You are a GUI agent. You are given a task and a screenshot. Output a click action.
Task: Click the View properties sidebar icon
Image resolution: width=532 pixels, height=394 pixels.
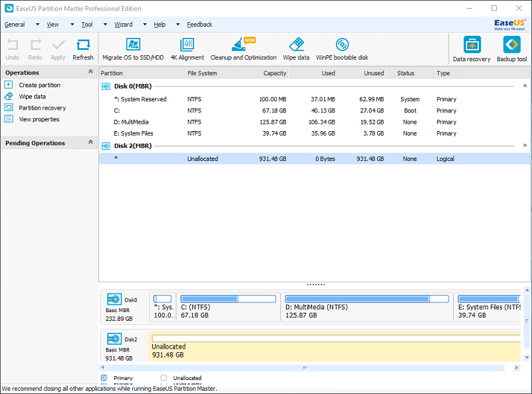coord(9,119)
